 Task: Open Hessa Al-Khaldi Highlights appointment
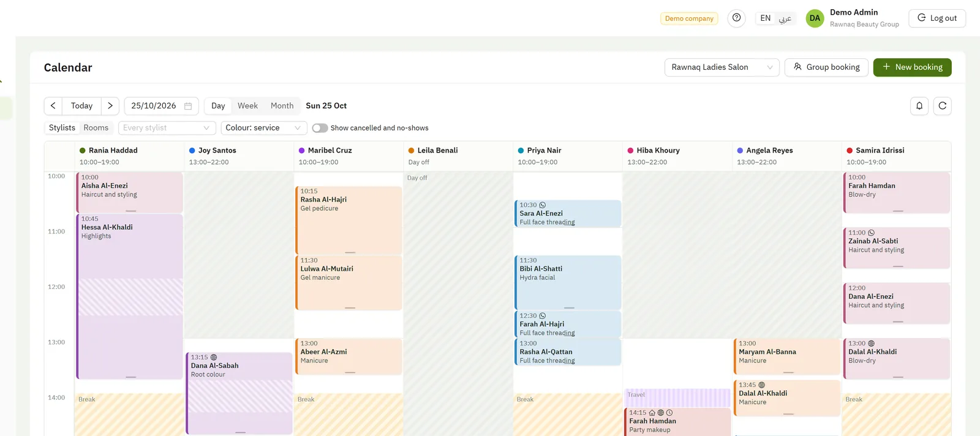129,296
